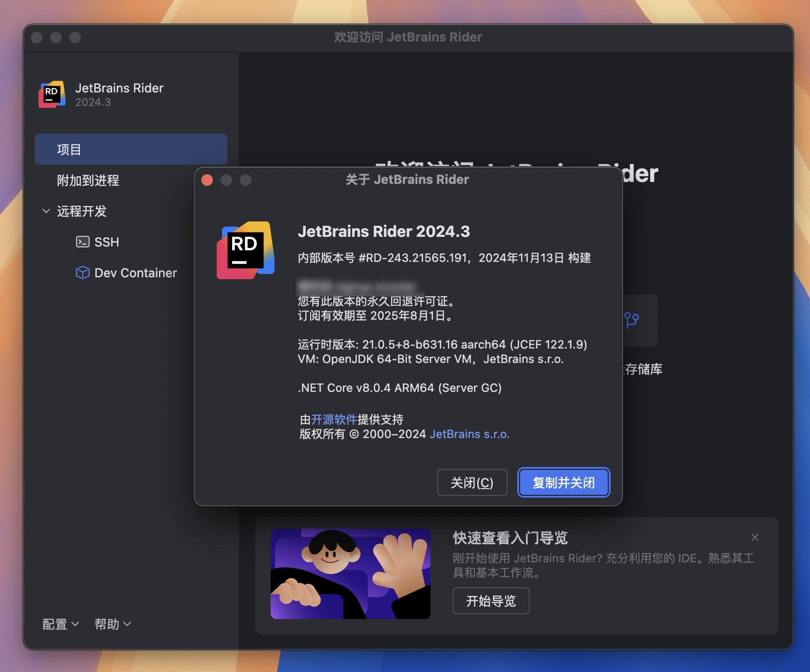This screenshot has height=672, width=810.
Task: Open the 帮助 dropdown menu
Action: pos(113,624)
